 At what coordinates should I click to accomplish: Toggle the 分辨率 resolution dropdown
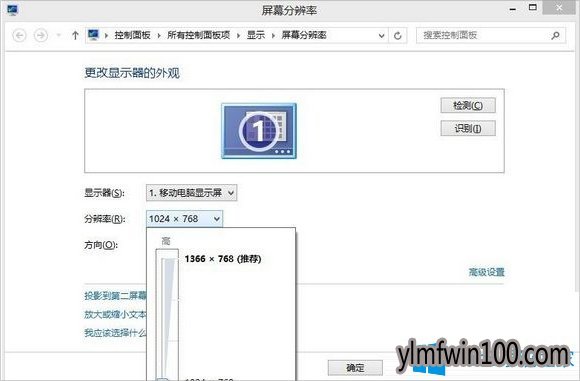[x=185, y=219]
